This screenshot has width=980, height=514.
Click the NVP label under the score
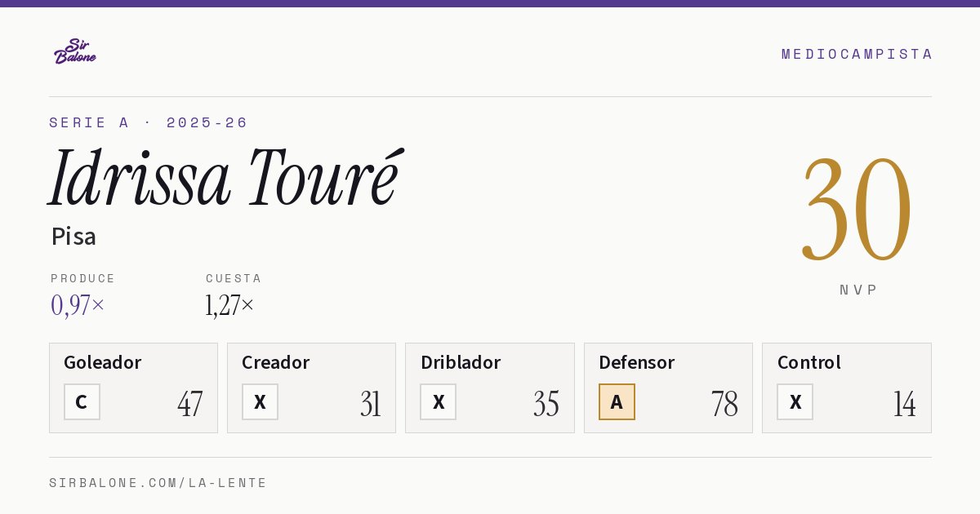tap(858, 290)
